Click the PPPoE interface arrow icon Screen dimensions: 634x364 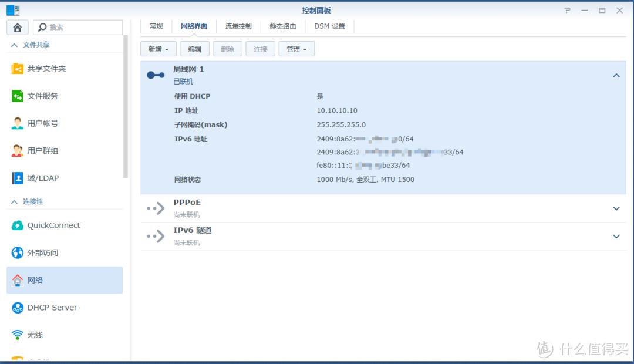156,208
